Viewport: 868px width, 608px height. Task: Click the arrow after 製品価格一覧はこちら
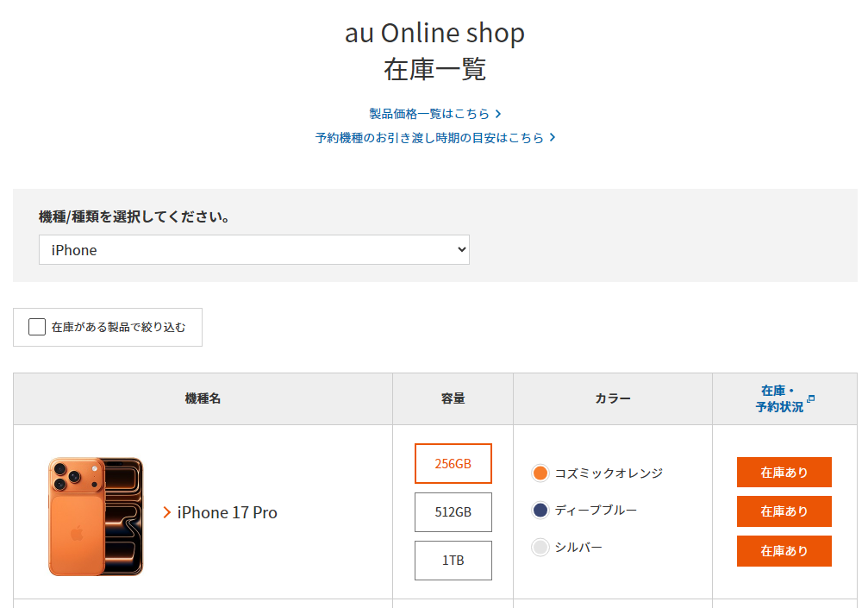(x=498, y=114)
